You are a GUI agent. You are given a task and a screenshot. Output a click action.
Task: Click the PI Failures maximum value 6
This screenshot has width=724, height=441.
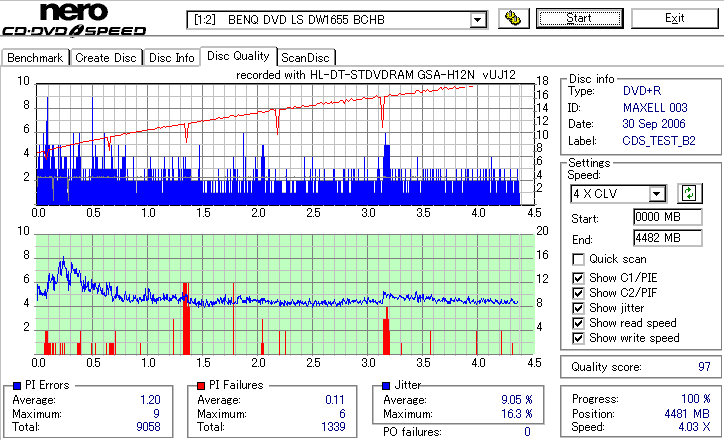pos(342,414)
